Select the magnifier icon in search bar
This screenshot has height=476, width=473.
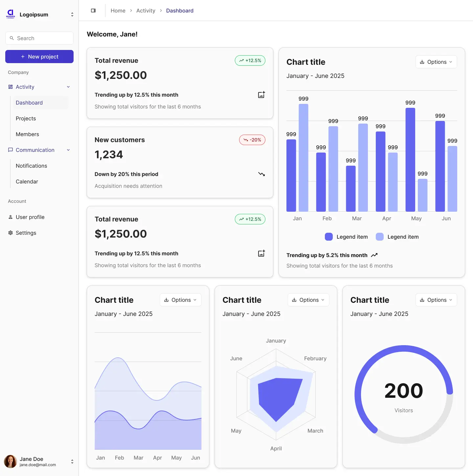[12, 38]
